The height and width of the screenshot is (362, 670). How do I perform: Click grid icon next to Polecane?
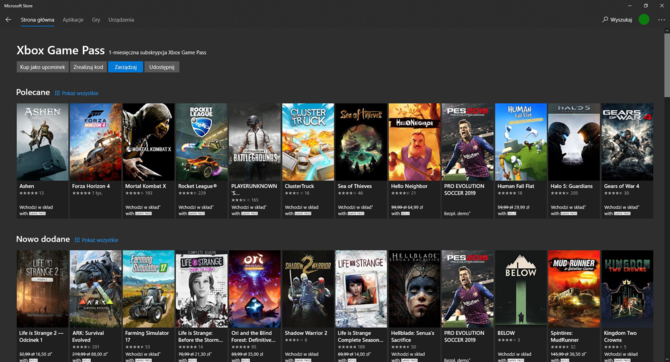tap(57, 93)
